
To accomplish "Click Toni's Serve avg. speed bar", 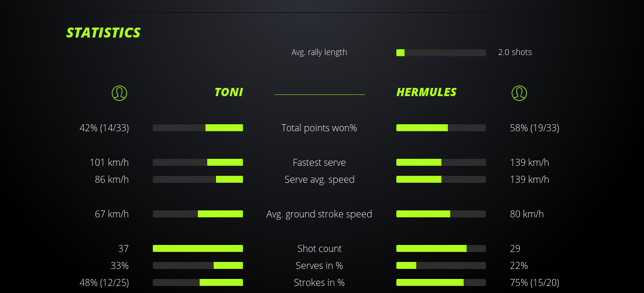I will click(198, 179).
